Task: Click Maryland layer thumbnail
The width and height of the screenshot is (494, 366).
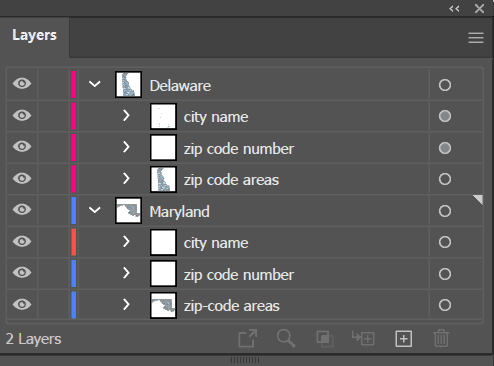Action: point(128,210)
